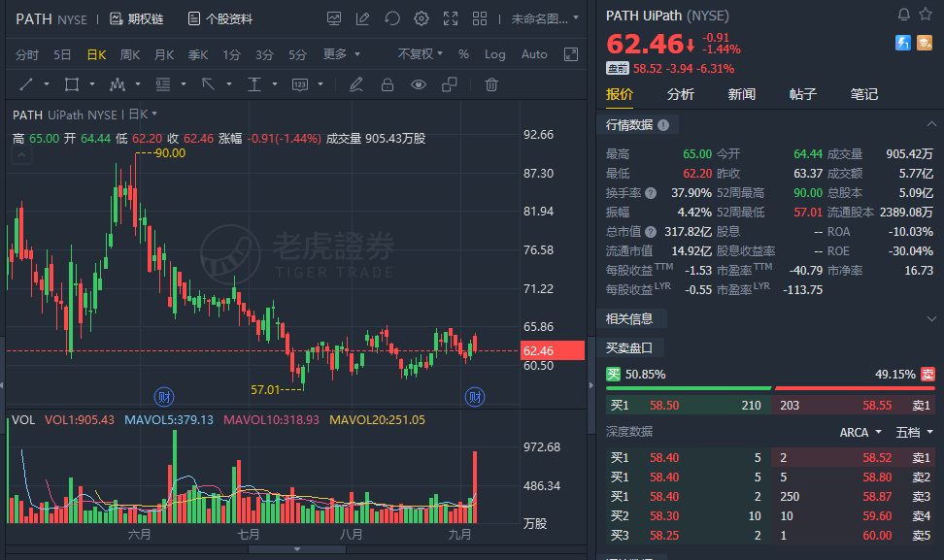
Task: Select the 1分 one-minute period
Action: click(x=231, y=54)
